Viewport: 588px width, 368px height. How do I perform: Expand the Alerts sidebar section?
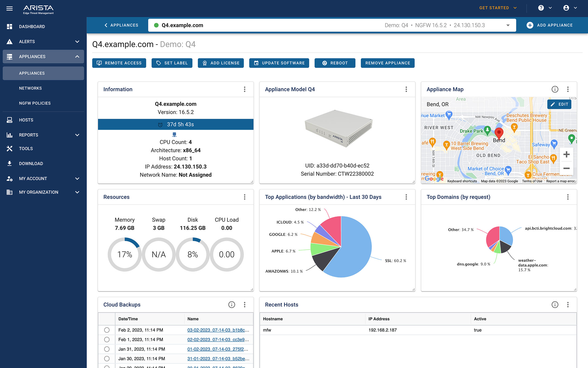(x=77, y=41)
